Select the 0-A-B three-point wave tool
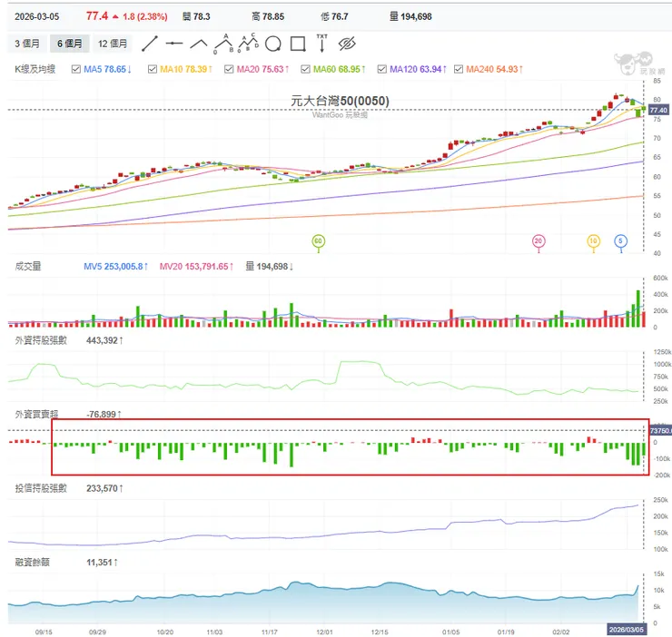The width and height of the screenshot is (672, 637). pos(223,44)
